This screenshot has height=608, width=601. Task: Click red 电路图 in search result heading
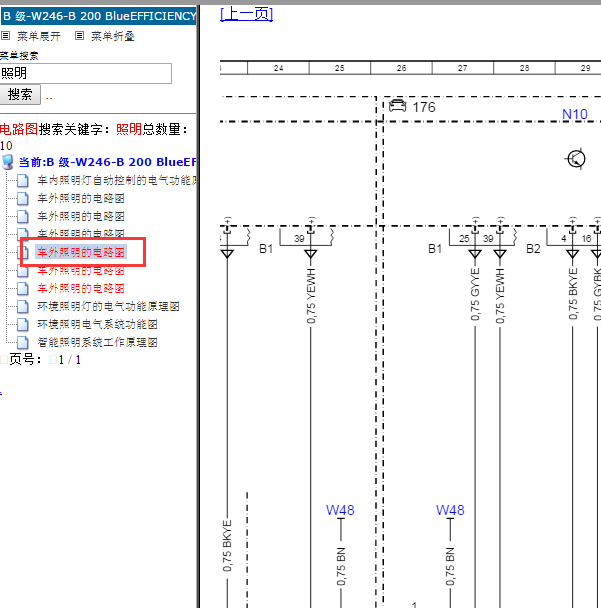pos(19,130)
